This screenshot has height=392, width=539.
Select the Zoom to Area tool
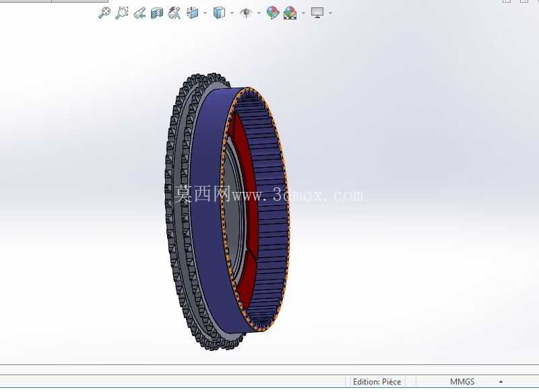[122, 13]
